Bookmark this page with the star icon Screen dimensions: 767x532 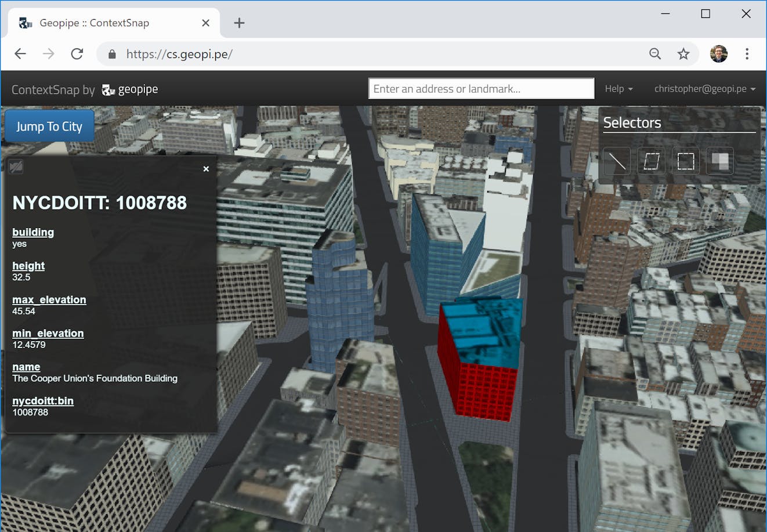(x=683, y=54)
